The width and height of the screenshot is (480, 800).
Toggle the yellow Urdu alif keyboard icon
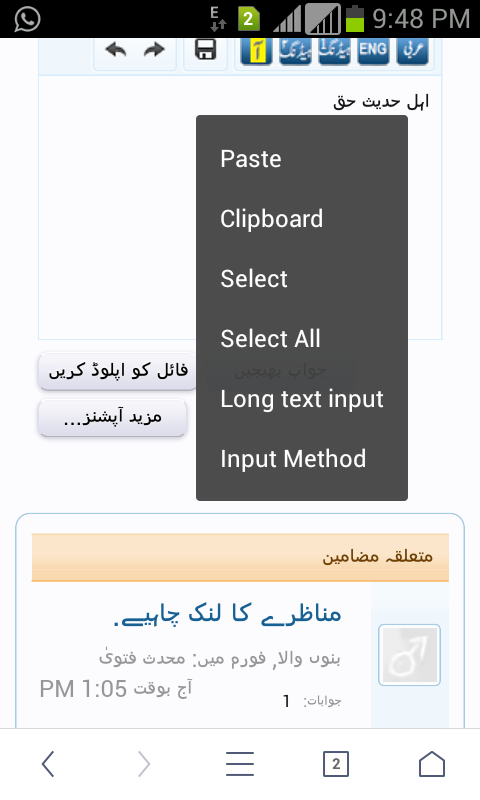256,51
